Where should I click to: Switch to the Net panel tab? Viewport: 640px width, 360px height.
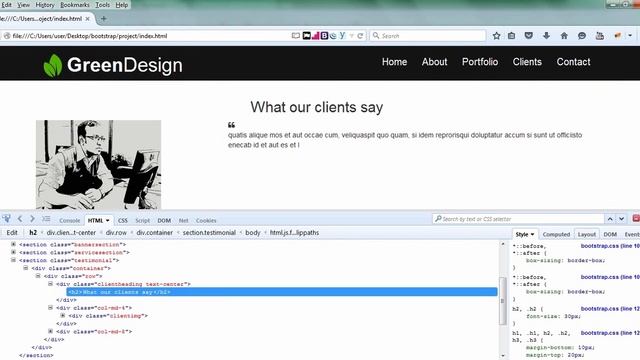point(183,220)
